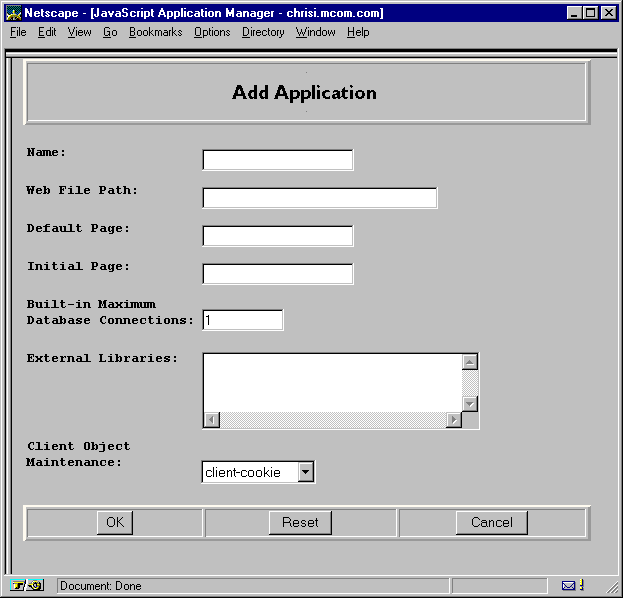Click the OK button
The width and height of the screenshot is (623, 598).
pos(115,522)
